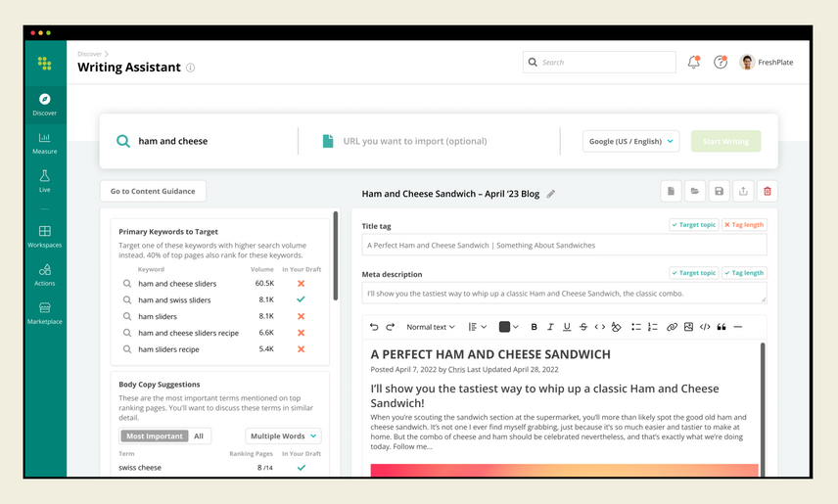
Task: Toggle strikethrough formatting
Action: coord(583,327)
